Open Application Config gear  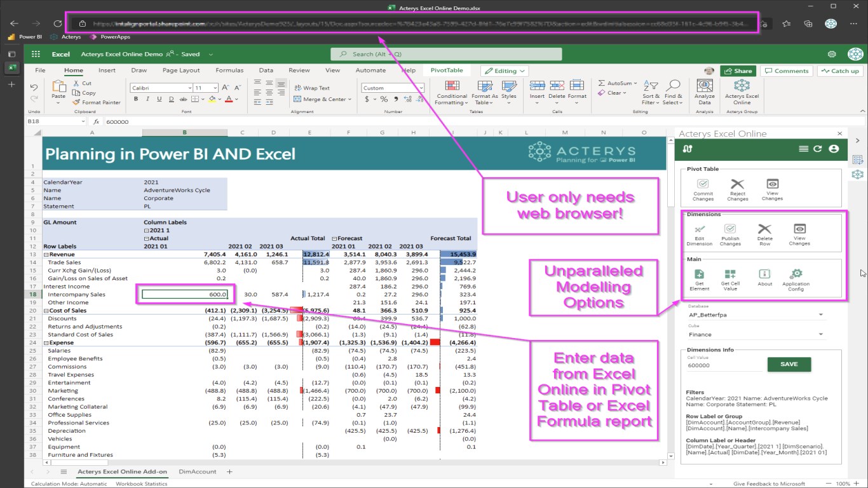796,274
